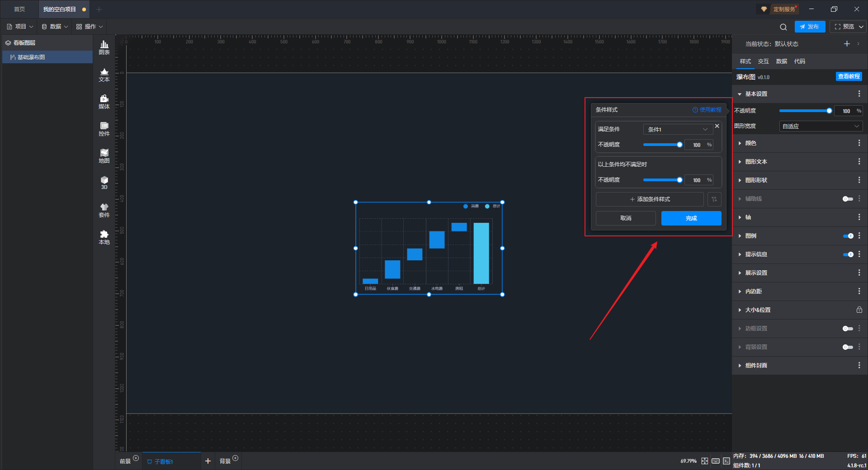Click the 条件1 不透明度 value field
This screenshot has height=470, width=868.
698,145
